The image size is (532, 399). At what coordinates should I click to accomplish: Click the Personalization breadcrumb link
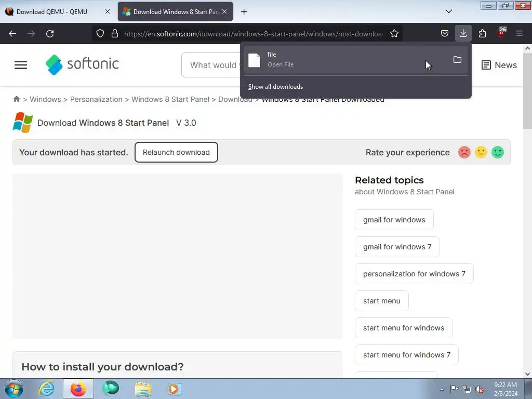pos(96,99)
